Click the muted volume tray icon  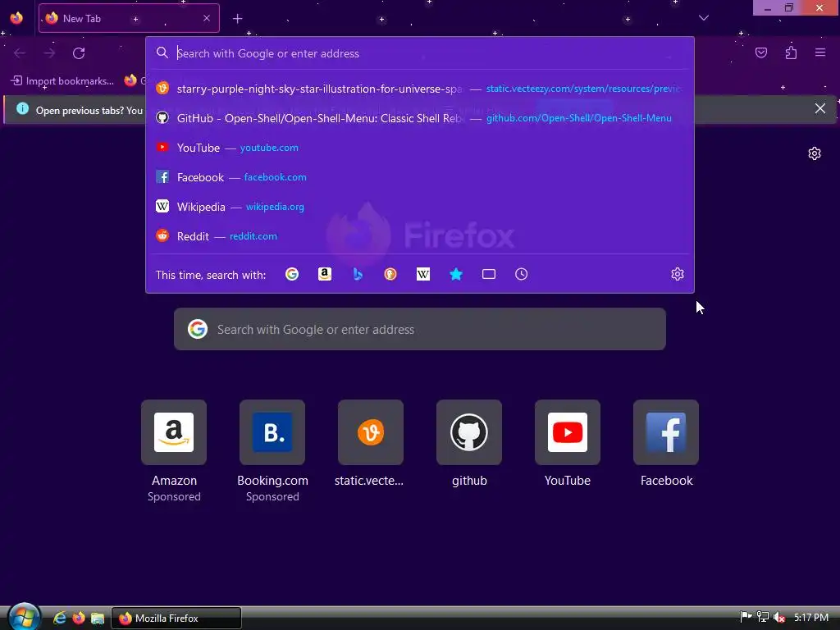tap(779, 618)
